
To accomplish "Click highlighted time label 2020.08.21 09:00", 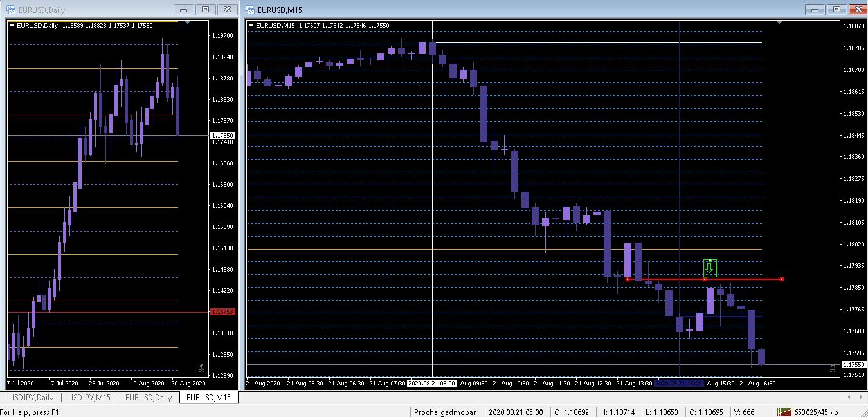I will click(x=432, y=383).
